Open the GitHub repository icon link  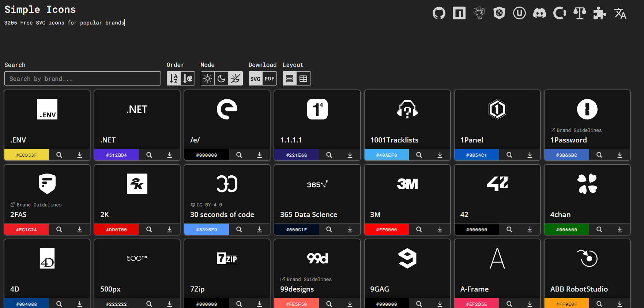439,14
